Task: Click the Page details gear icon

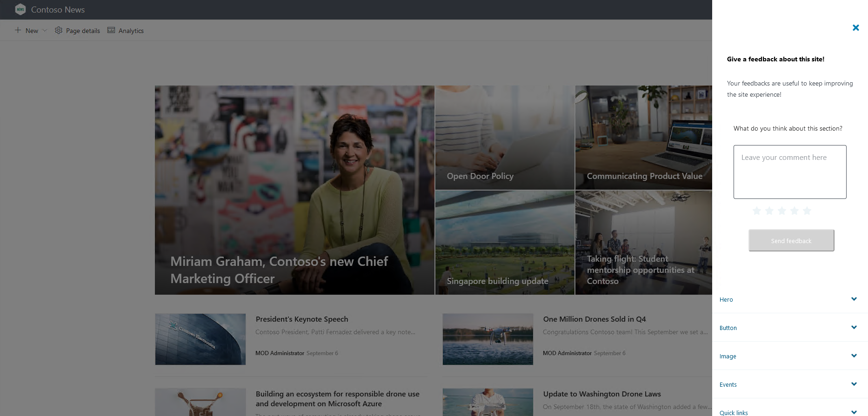Action: coord(59,30)
